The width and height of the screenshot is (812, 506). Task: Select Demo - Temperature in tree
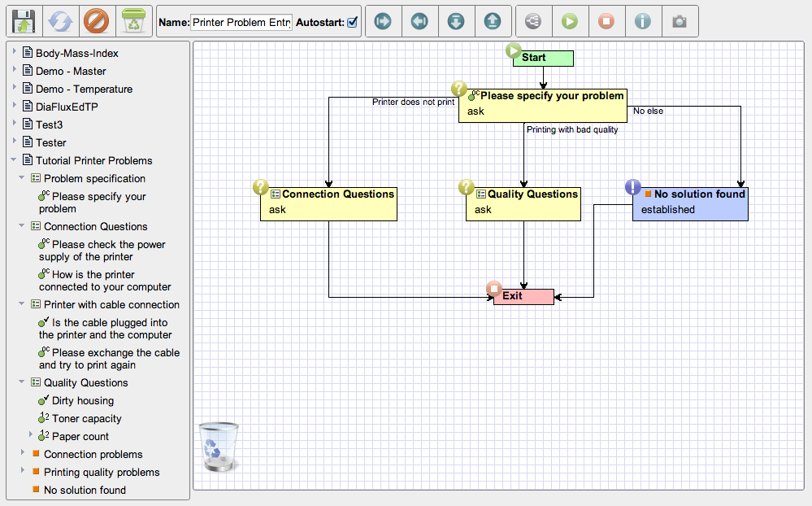click(84, 89)
